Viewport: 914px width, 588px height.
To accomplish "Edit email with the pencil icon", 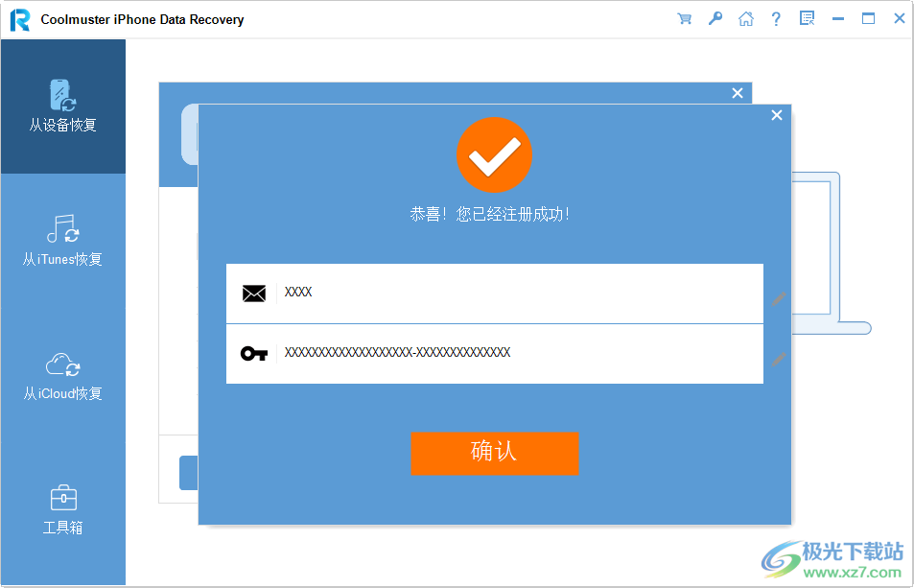I will click(x=779, y=299).
